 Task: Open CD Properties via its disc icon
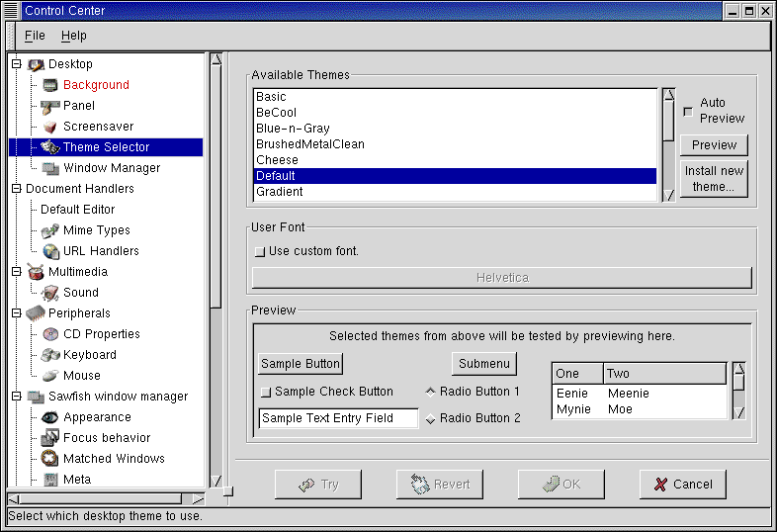(x=50, y=334)
